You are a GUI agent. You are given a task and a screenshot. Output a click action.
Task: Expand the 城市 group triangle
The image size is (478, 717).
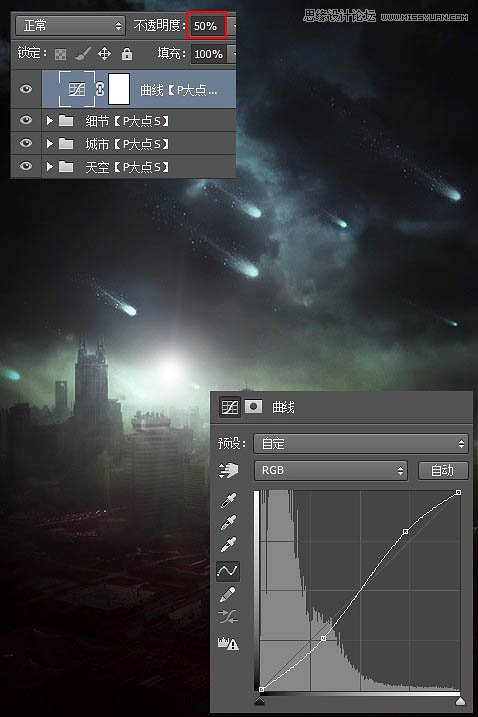click(x=49, y=144)
